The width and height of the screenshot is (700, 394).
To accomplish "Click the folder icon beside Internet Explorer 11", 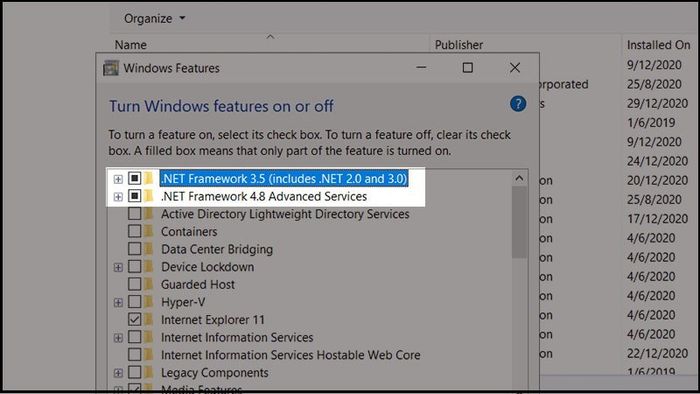I will point(149,319).
